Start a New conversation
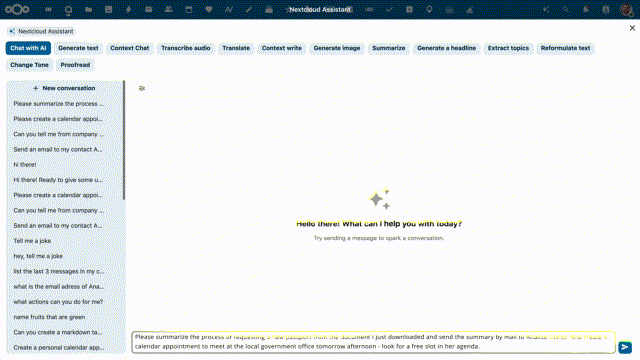 (64, 88)
